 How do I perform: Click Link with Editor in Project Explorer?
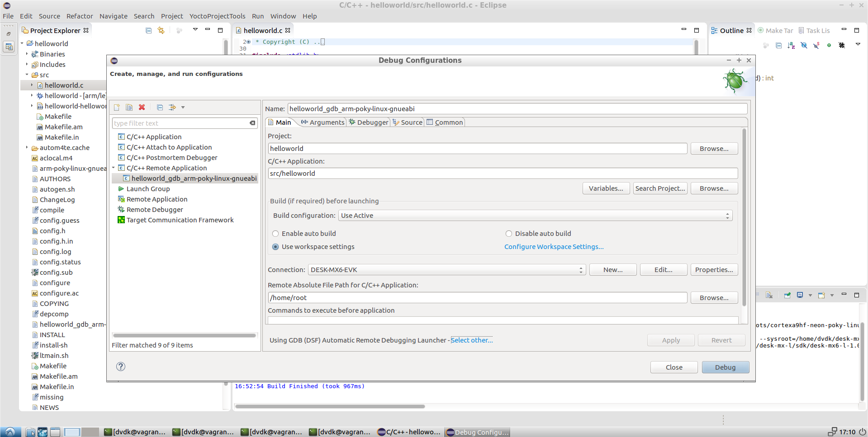pos(161,30)
